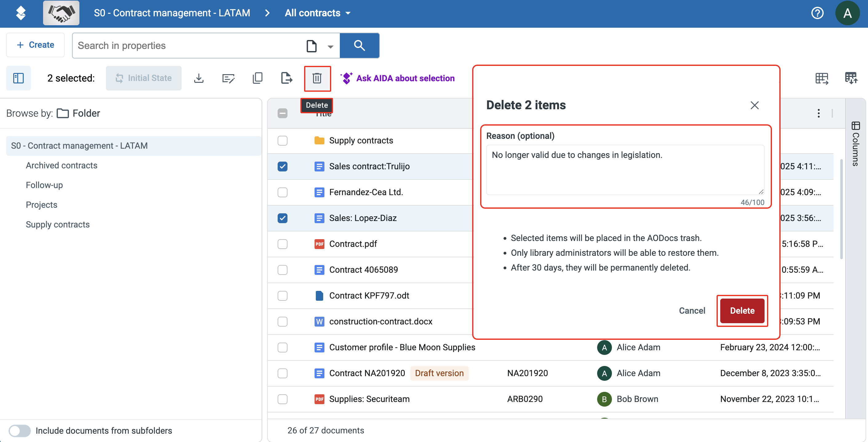Click the move documents icon

pos(287,78)
